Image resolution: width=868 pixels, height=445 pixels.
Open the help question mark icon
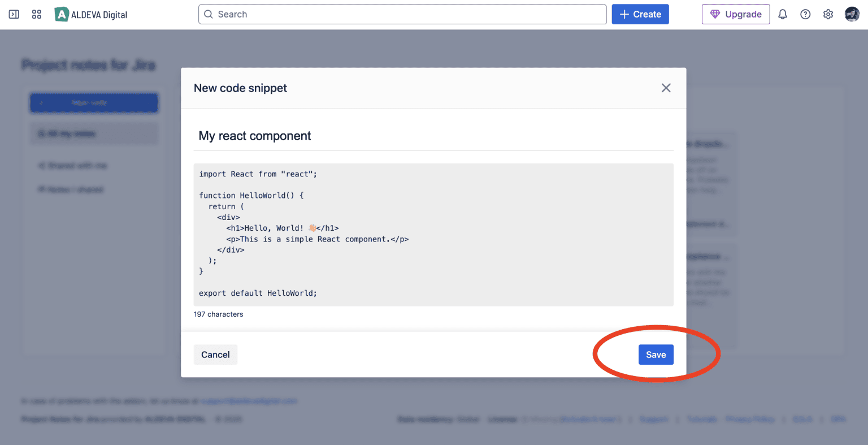point(805,14)
